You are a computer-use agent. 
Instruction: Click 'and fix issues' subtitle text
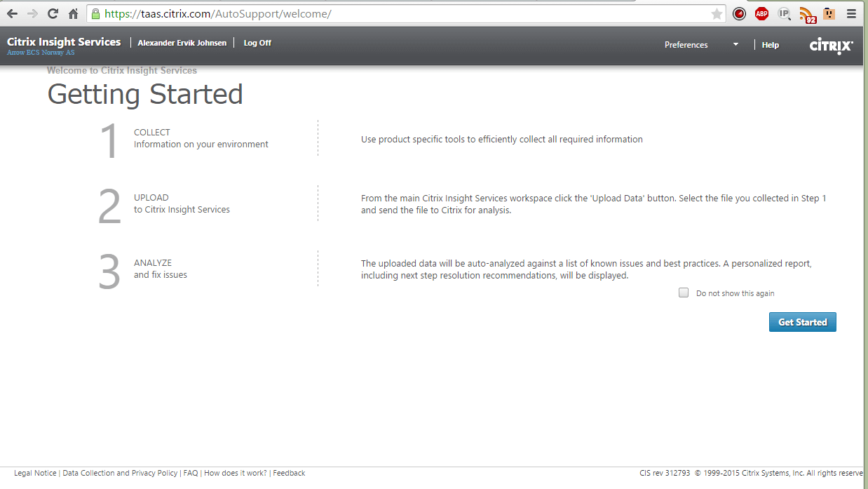[x=161, y=274]
